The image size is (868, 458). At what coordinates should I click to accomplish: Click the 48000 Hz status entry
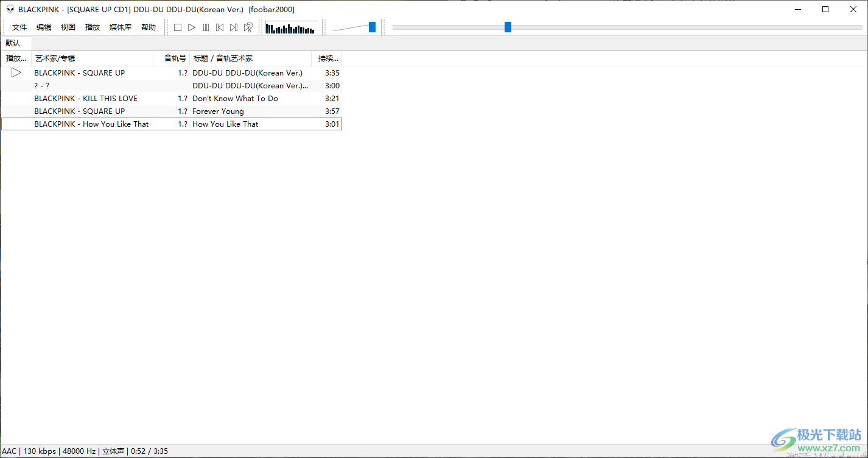pyautogui.click(x=78, y=451)
